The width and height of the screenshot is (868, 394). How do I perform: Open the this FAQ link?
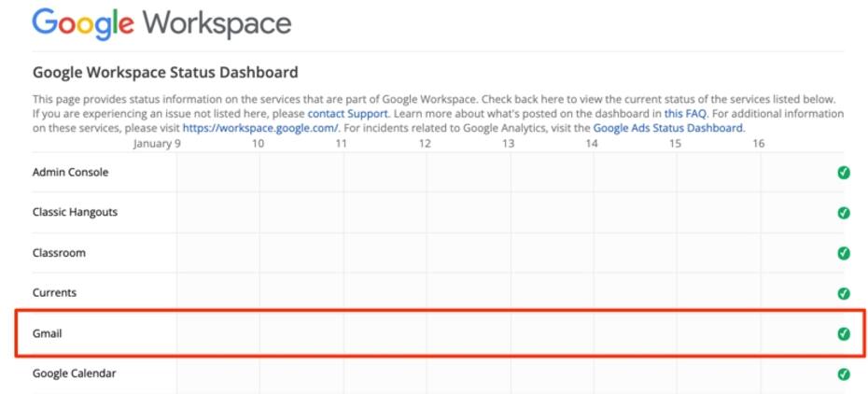pos(685,114)
